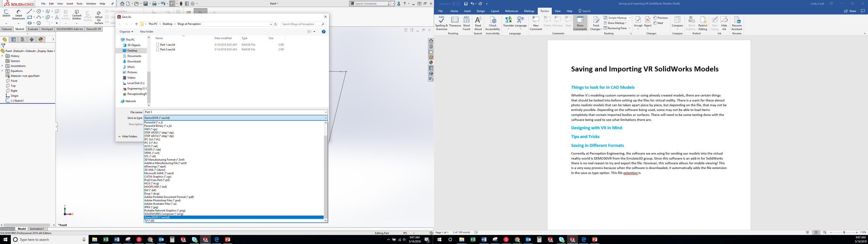Viewport: 868px width, 244px height.
Task: Expand the Equations node in feature tree
Action: coord(2,71)
